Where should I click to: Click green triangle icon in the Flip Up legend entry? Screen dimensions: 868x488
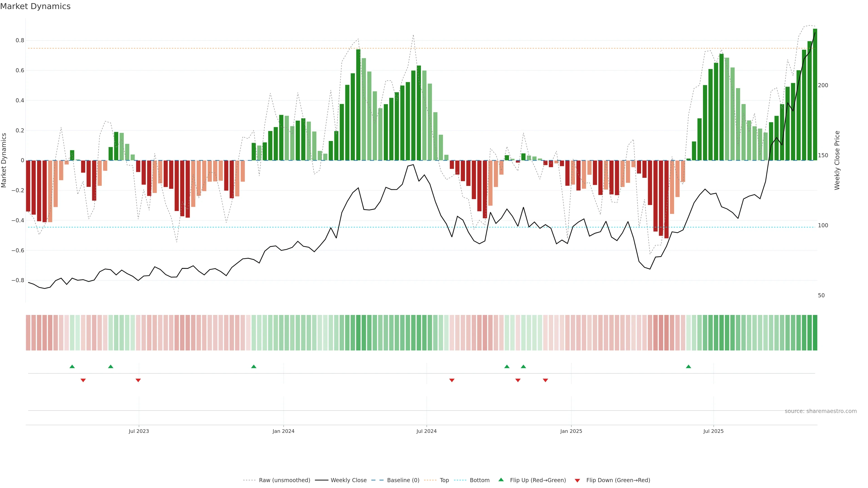click(x=501, y=480)
